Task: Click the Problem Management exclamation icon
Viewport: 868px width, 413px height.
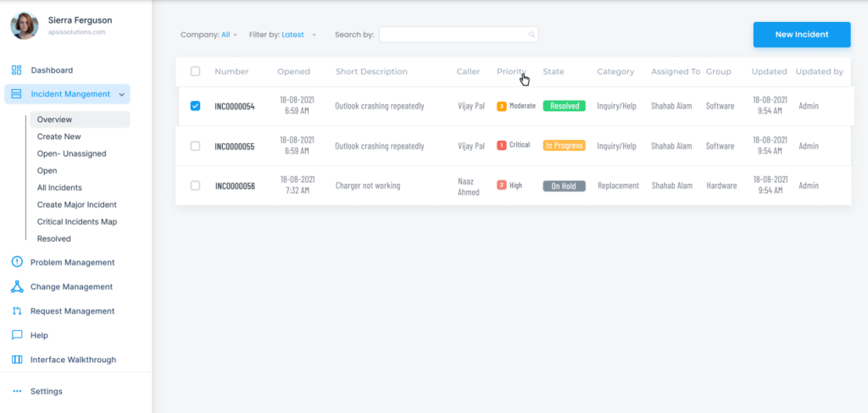Action: (17, 262)
